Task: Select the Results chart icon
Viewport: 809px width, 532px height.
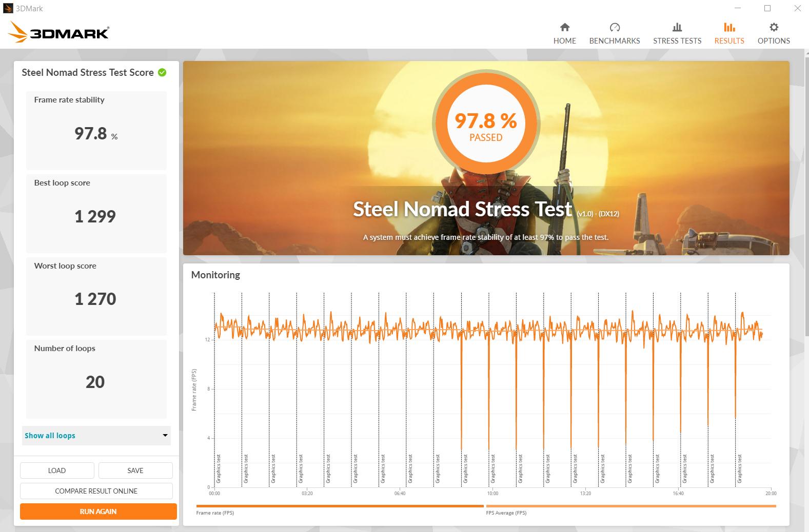Action: 729,27
